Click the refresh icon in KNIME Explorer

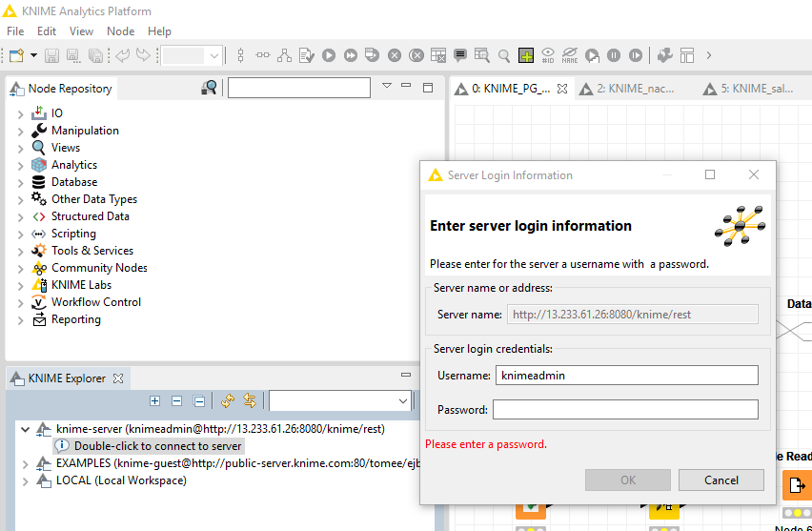(x=228, y=401)
